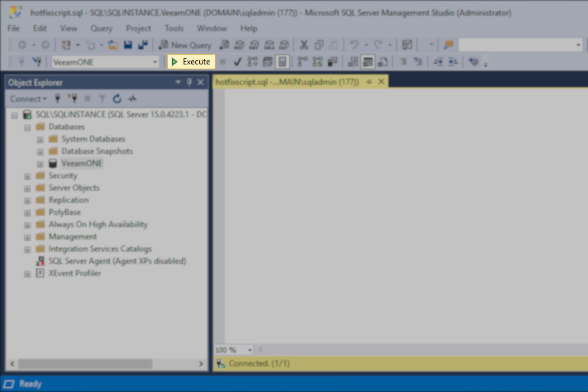
Task: Expand the Database Snapshots folder
Action: click(x=40, y=152)
